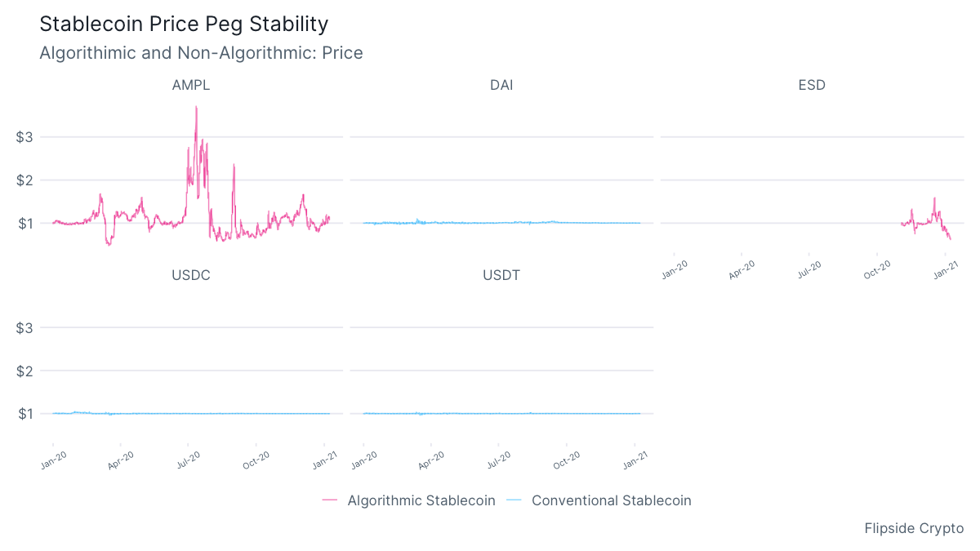Click the AMPL panel title
Viewport: 980px width, 551px height.
(x=191, y=85)
